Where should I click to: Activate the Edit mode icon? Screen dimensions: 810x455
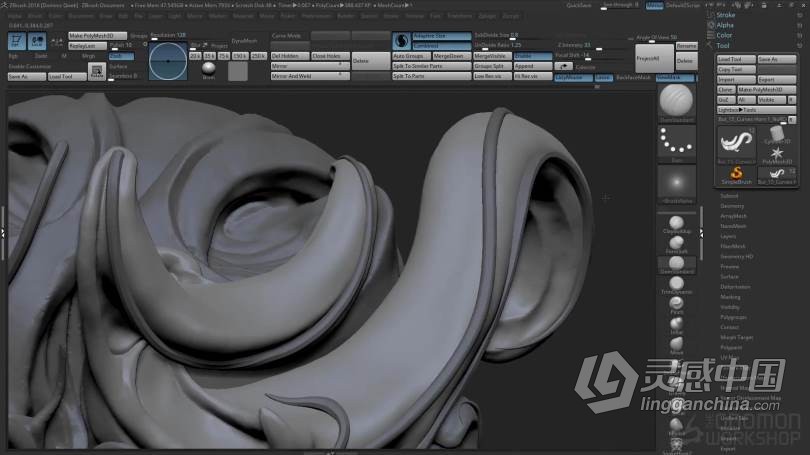[17, 41]
